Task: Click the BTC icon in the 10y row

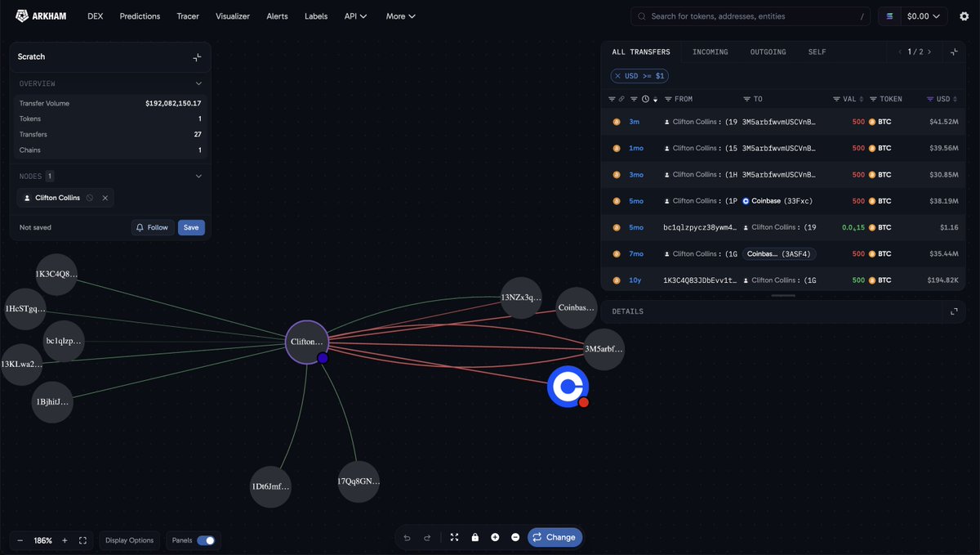Action: 872,280
